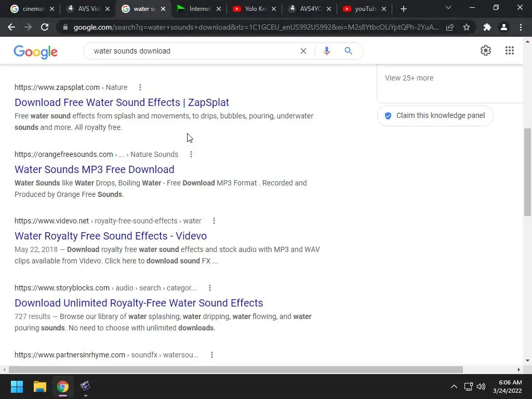This screenshot has height=399, width=532.
Task: Go to Google homepage via the logo
Action: [36, 51]
